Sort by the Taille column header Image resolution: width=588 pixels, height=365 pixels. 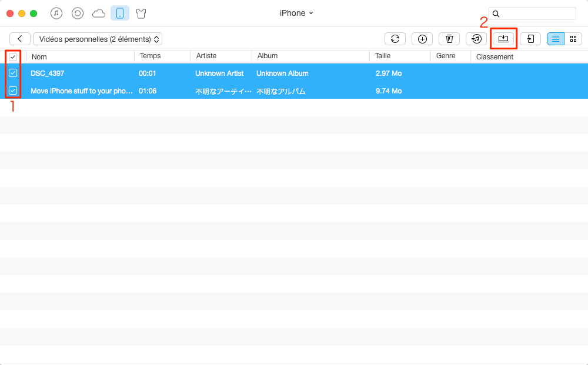383,56
